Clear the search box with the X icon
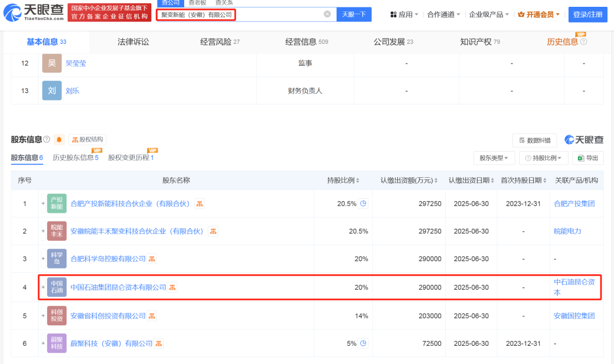 click(x=327, y=14)
